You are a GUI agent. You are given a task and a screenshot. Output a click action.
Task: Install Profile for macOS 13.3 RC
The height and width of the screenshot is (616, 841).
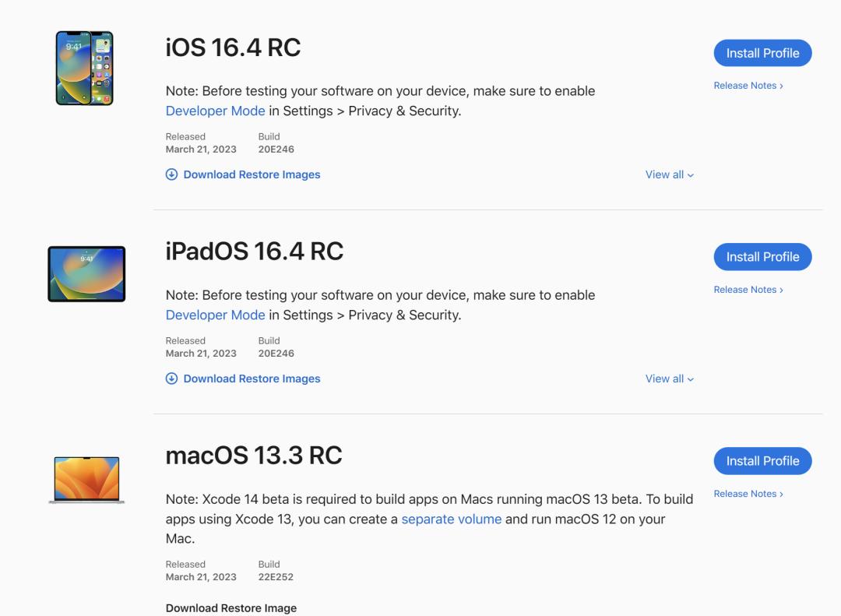click(x=762, y=460)
